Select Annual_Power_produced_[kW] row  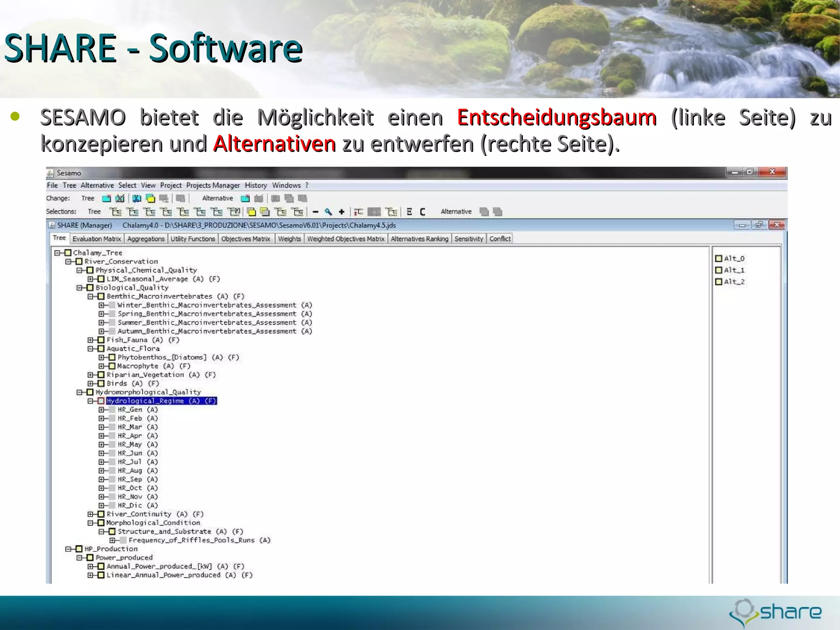[x=176, y=566]
